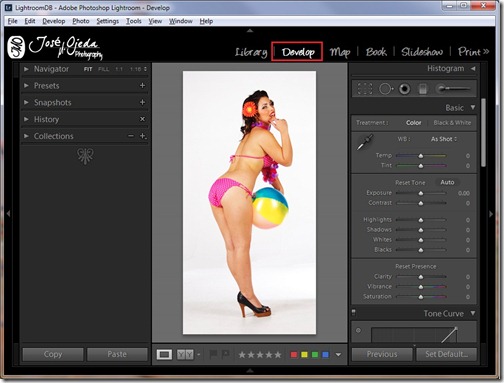Click the Tone Curve target adjustment icon
This screenshot has height=383, width=504.
click(358, 331)
